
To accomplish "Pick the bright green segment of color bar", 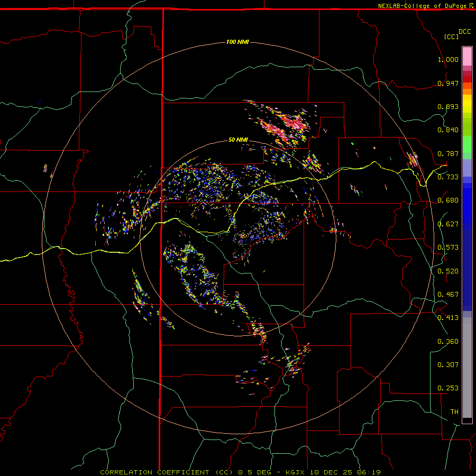I will [x=467, y=144].
